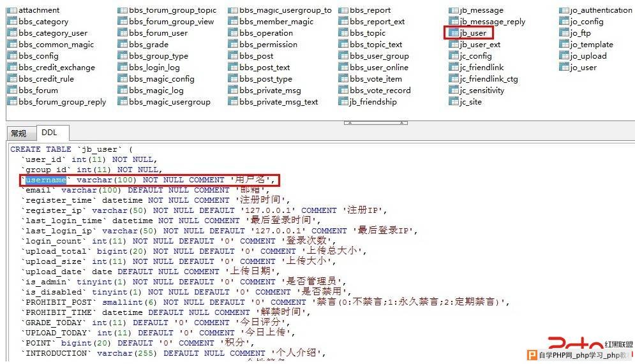Click the jb_friendship table icon
The image size is (635, 364).
pos(343,102)
